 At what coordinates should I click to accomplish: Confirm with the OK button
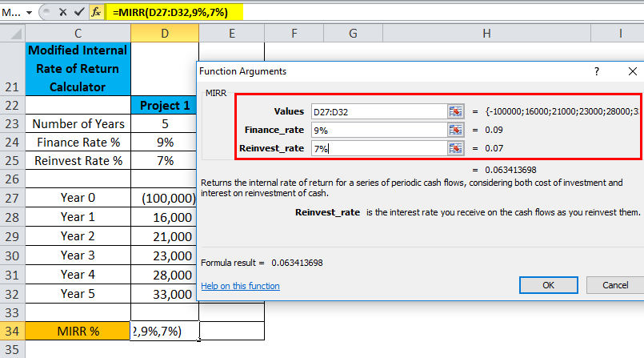(x=548, y=285)
